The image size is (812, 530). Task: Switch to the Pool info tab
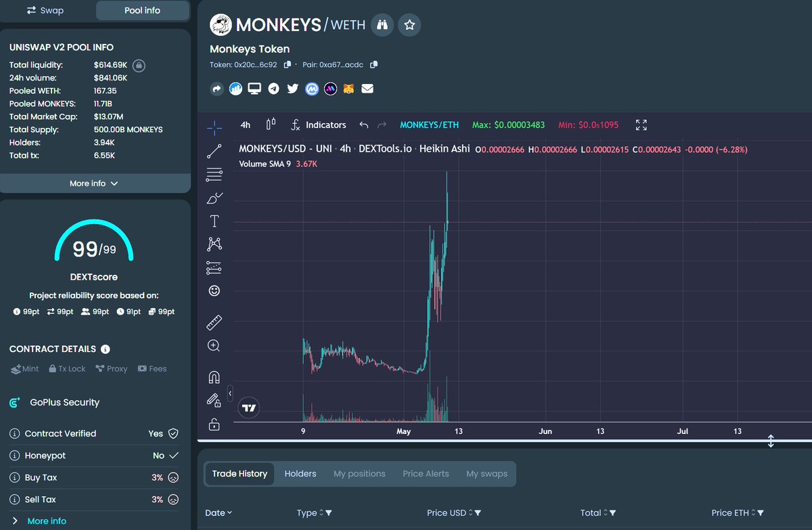click(143, 10)
